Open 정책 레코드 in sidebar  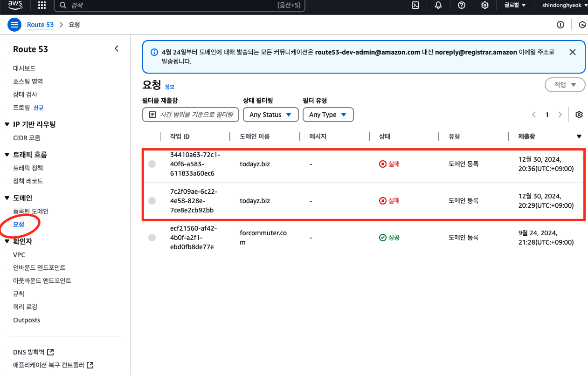pos(28,181)
